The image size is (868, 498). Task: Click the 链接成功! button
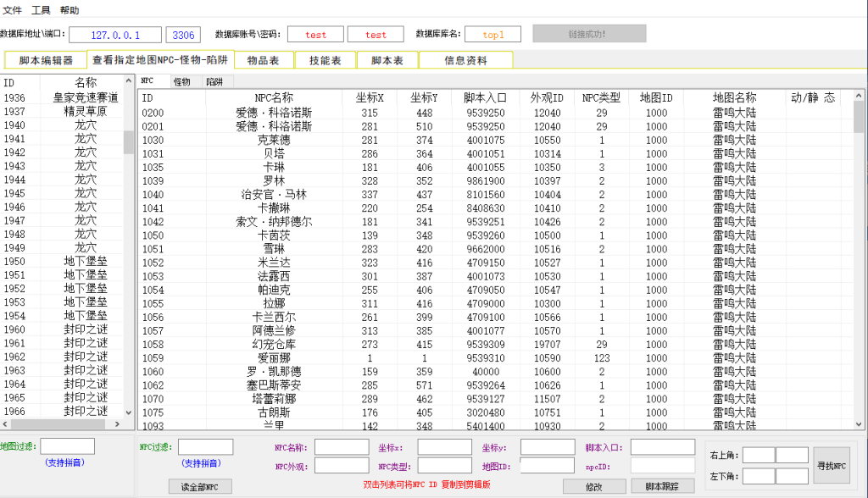(x=589, y=34)
